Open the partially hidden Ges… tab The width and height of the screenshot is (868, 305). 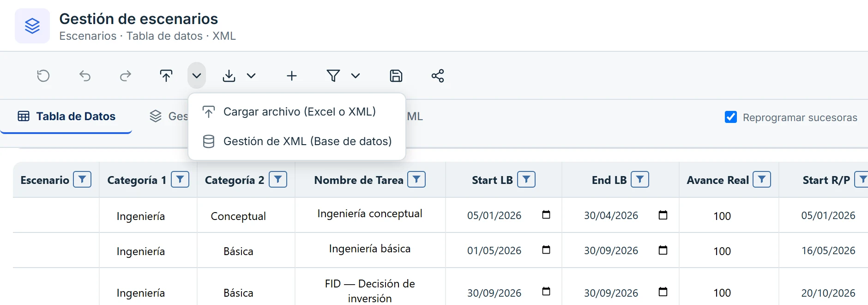pyautogui.click(x=168, y=116)
